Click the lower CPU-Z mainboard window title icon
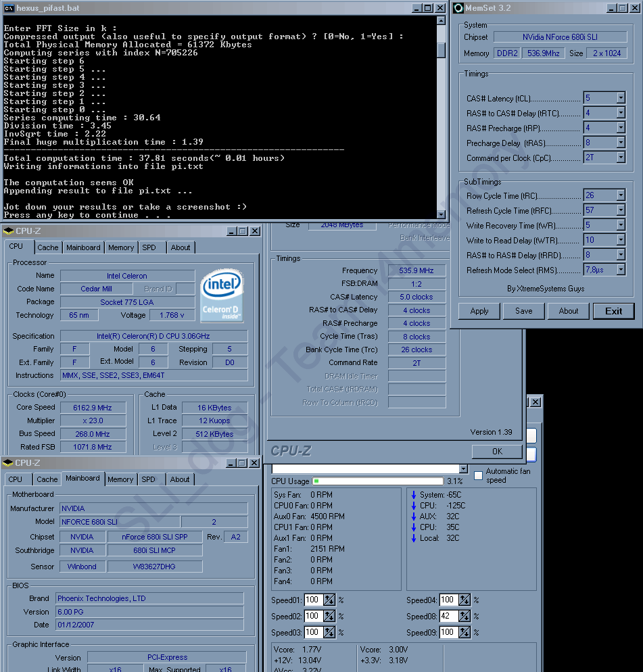The height and width of the screenshot is (672, 643). point(7,463)
